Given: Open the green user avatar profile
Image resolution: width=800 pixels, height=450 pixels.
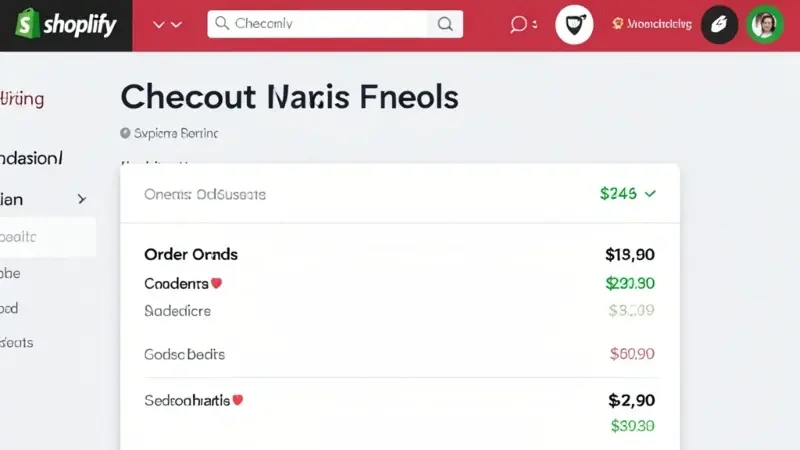Looking at the screenshot, I should [765, 24].
